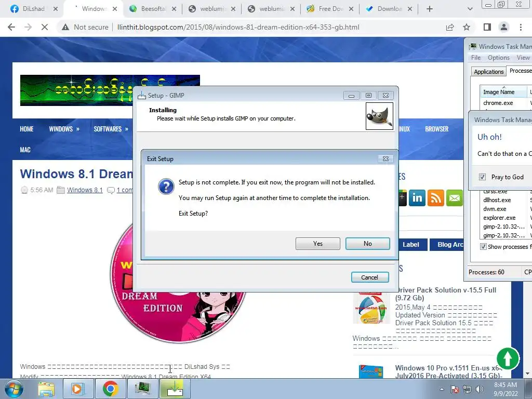
Task: Click the Driver Pack Solution thumbnail
Action: 371,308
